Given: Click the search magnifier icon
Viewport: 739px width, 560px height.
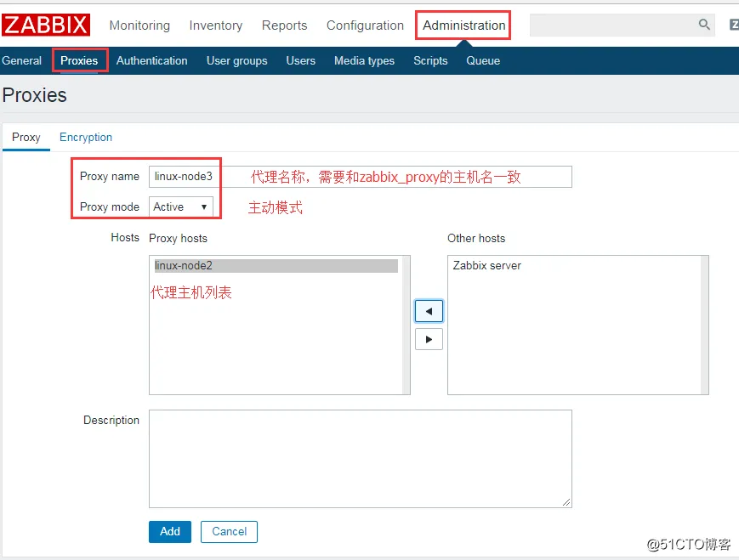Looking at the screenshot, I should (x=704, y=25).
